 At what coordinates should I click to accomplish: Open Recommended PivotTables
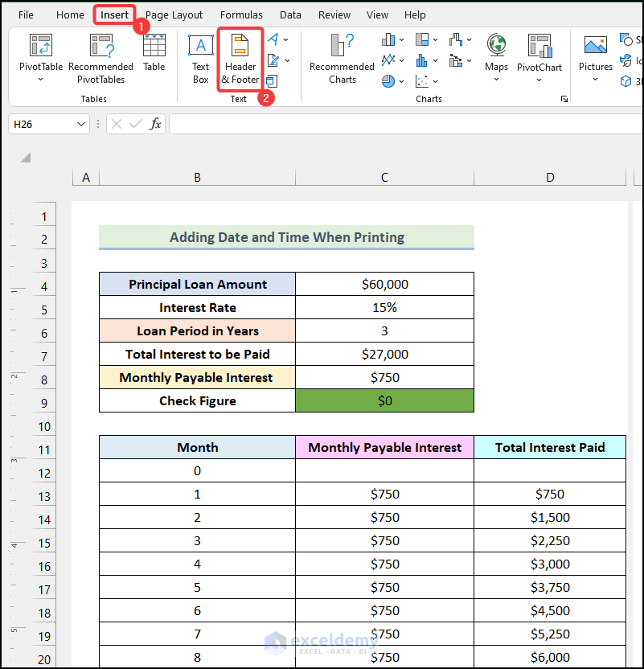point(100,56)
